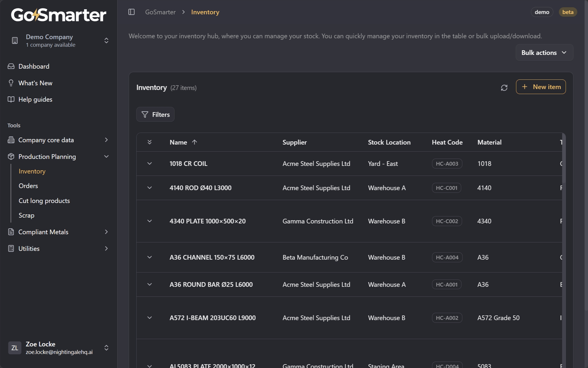Click GoSmarter breadcrumb link
Screen dimensions: 588x368
point(160,12)
